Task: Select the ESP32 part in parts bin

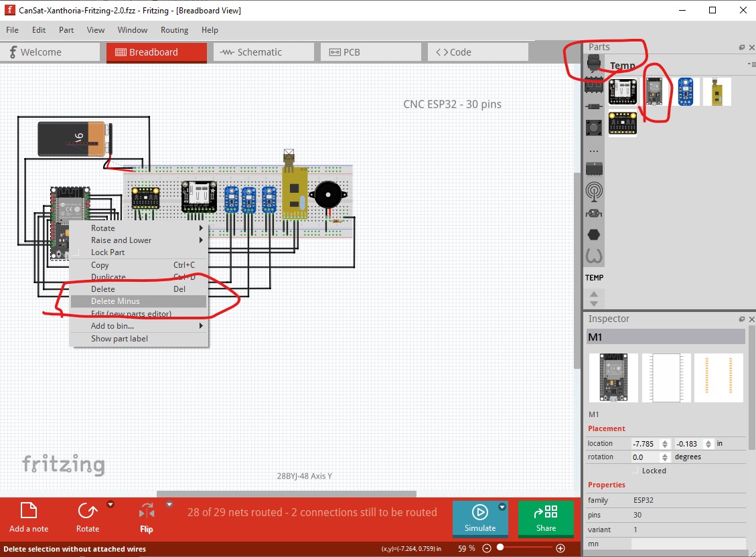Action: (654, 92)
